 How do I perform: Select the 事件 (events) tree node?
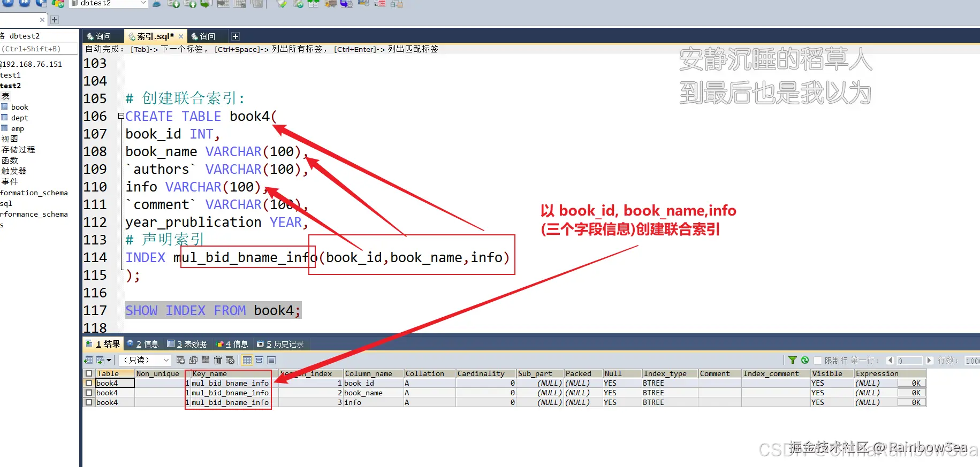[x=10, y=182]
